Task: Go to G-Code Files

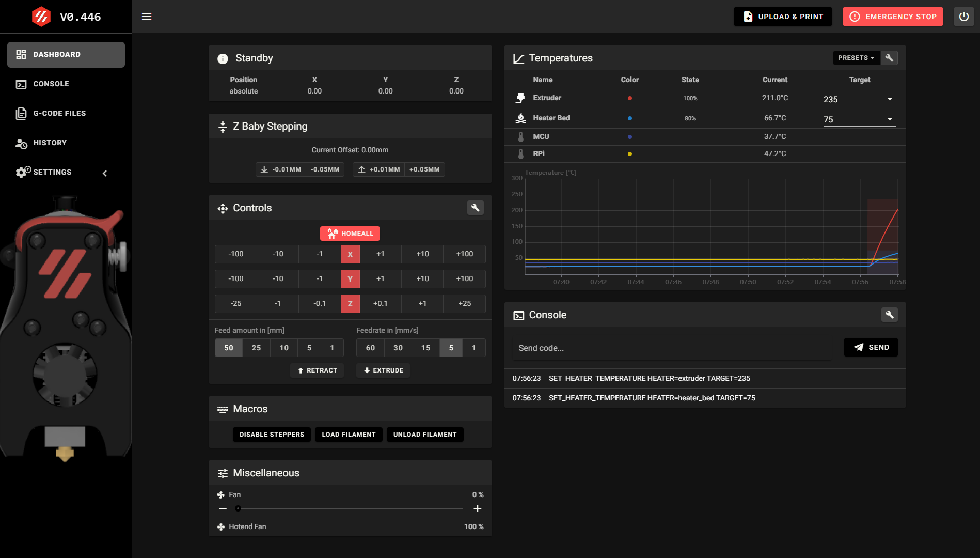Action: 66,113
